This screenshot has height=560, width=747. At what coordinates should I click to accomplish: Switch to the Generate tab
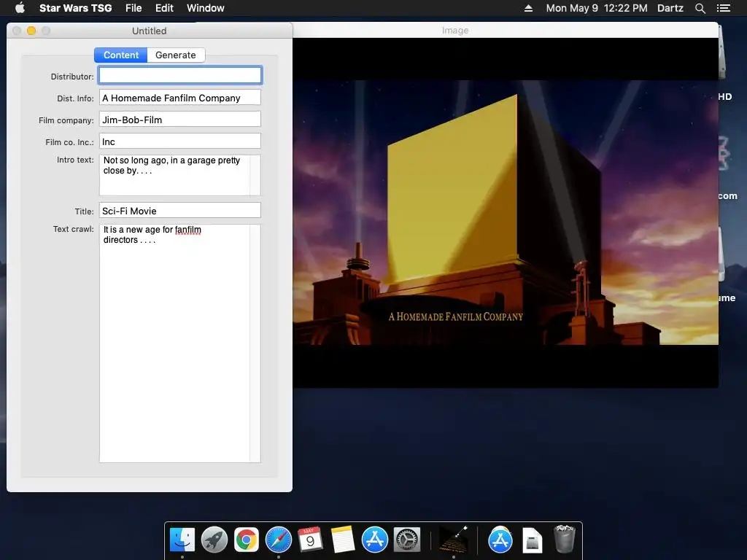click(x=176, y=55)
